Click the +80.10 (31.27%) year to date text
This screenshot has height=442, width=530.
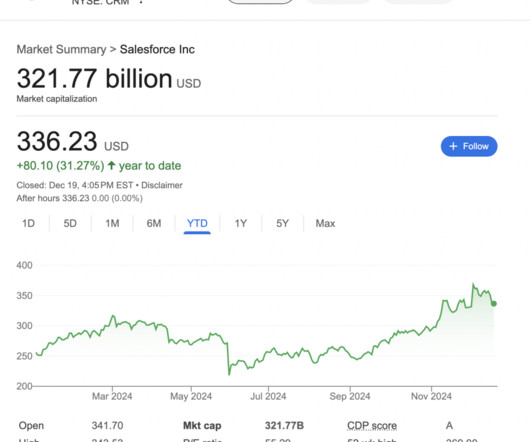(99, 166)
